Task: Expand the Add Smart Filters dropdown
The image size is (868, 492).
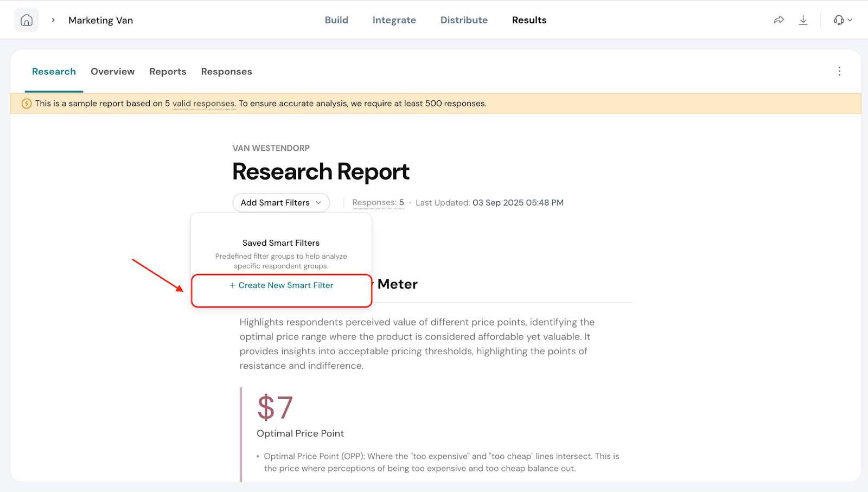Action: tap(281, 203)
